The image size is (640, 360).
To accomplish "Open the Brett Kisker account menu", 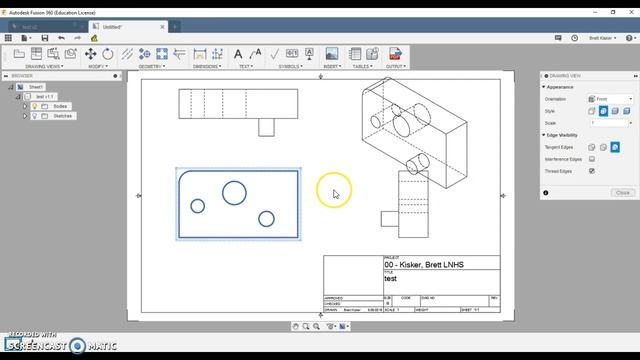I will tap(602, 38).
